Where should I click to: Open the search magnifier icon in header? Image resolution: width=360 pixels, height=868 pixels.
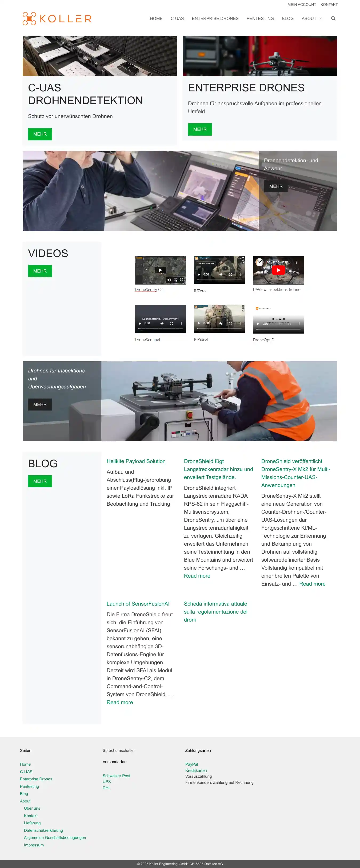point(333,19)
